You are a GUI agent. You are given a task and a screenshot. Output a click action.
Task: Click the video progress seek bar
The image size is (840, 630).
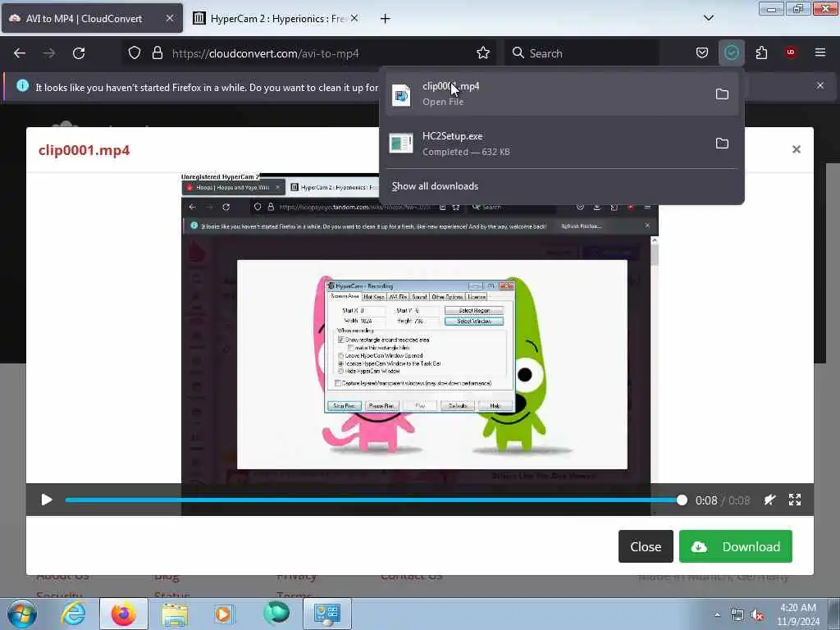(373, 500)
